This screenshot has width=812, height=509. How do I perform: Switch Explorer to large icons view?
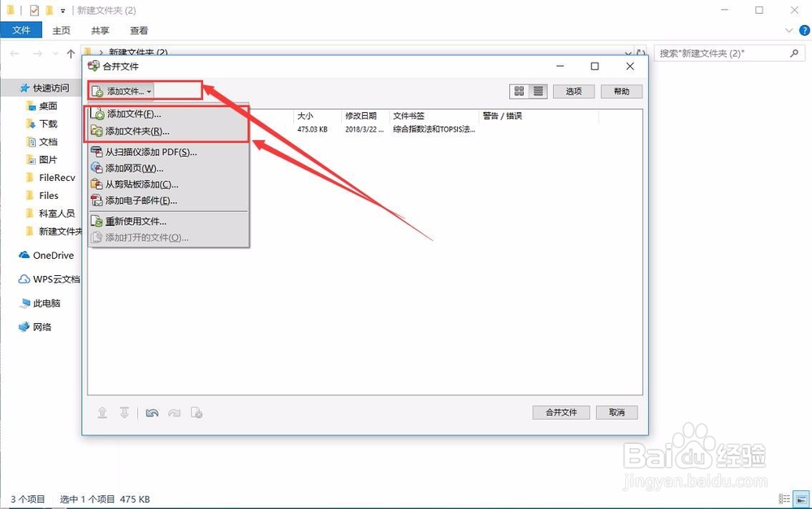(801, 499)
